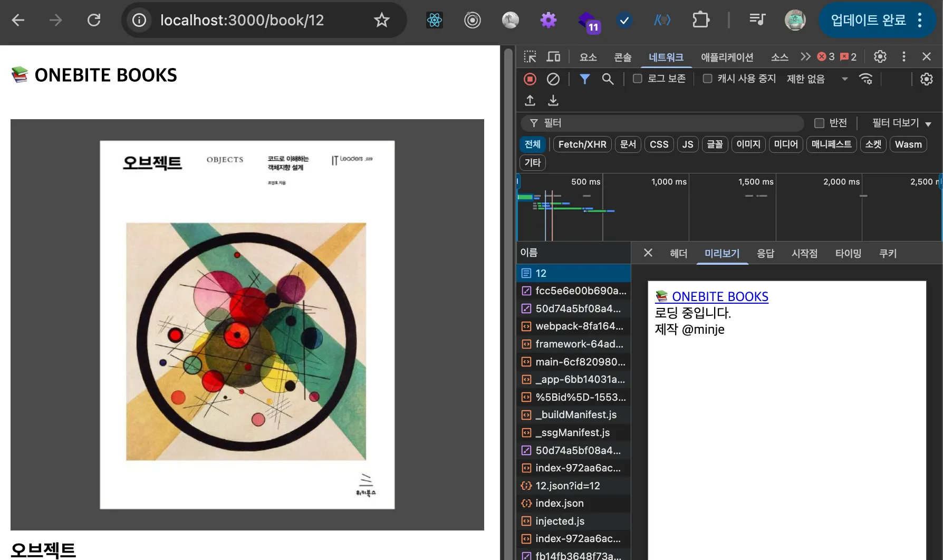This screenshot has height=560, width=943.
Task: Filter requests by 기타
Action: 533,162
